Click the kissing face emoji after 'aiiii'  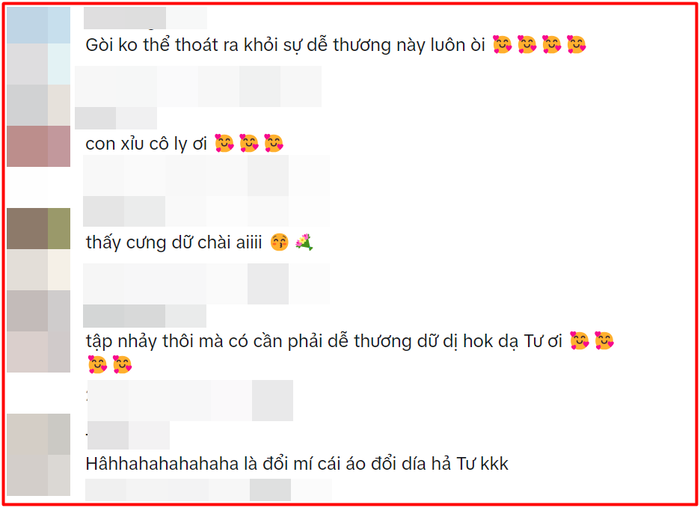click(279, 242)
